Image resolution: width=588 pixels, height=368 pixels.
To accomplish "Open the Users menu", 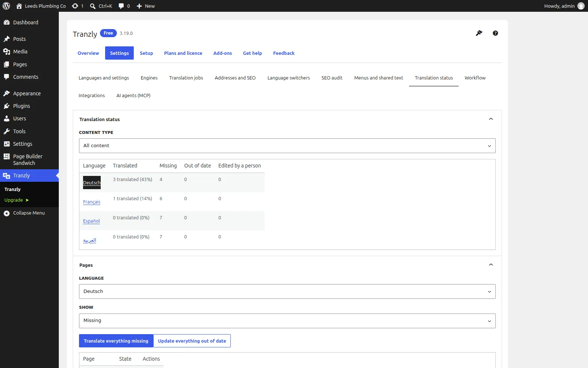I will 29,118.
